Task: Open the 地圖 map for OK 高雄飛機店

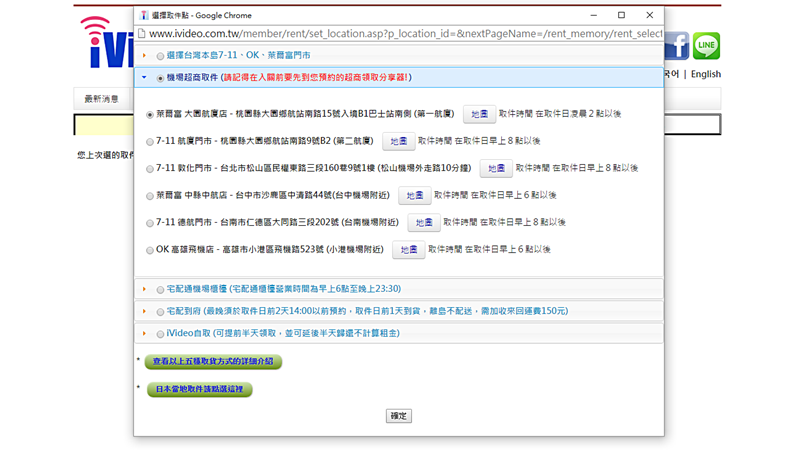Action: [x=408, y=249]
